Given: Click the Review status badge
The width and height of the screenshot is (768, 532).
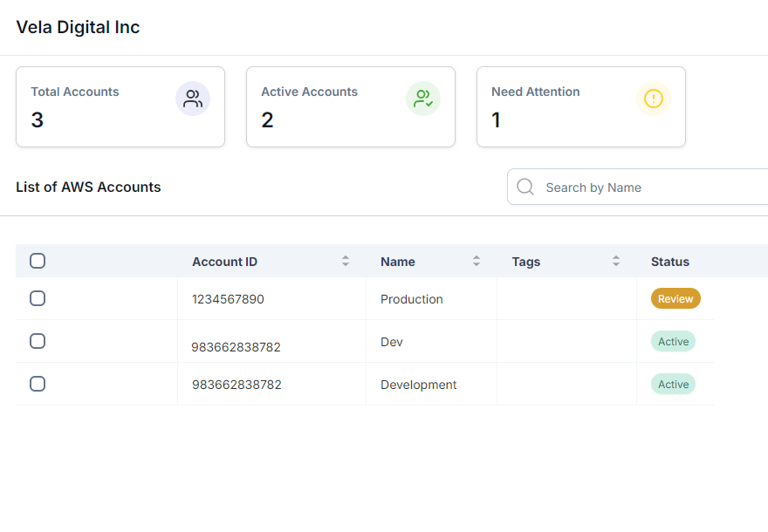Looking at the screenshot, I should point(675,298).
